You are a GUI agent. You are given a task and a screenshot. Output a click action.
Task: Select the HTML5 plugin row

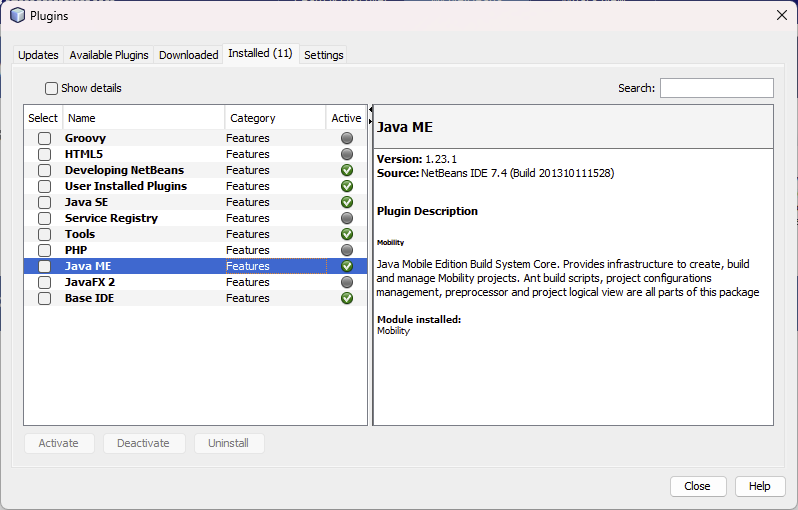[195, 154]
